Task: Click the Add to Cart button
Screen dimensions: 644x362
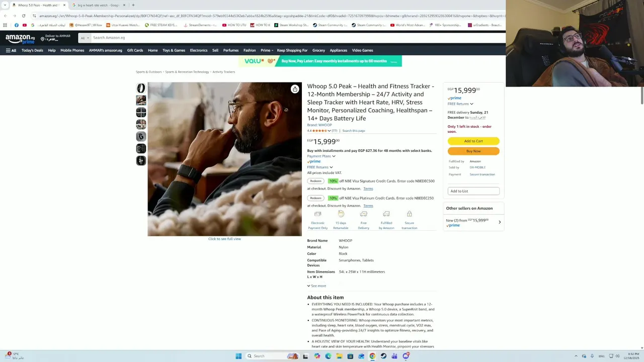Action: click(x=473, y=141)
